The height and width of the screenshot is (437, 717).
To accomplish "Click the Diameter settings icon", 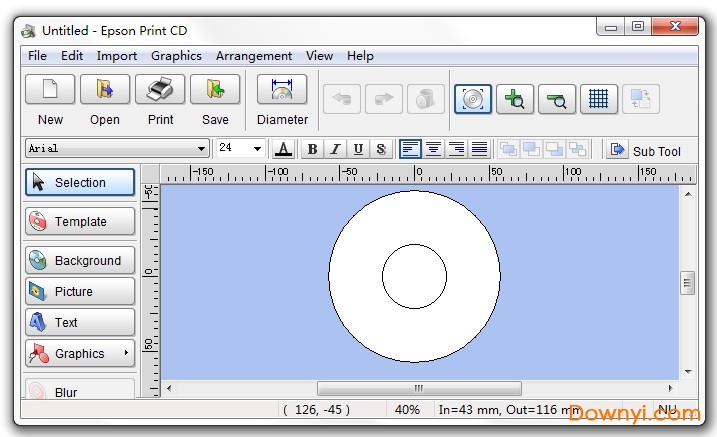I will (282, 91).
